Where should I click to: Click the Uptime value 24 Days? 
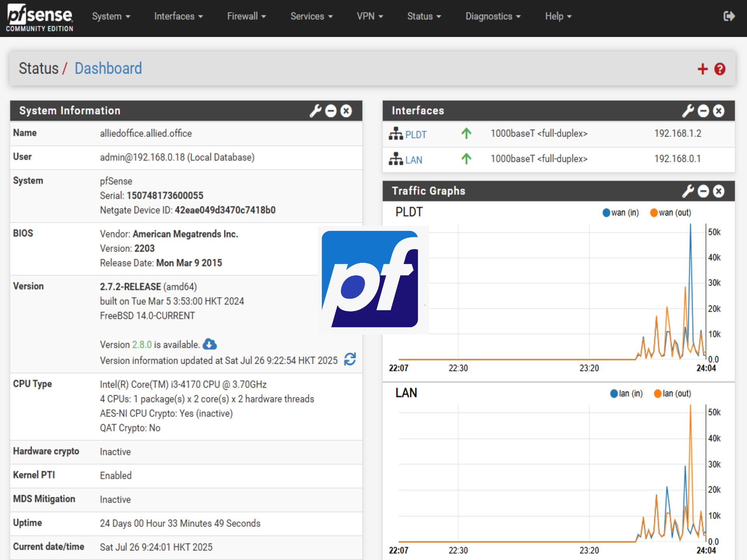[x=180, y=523]
